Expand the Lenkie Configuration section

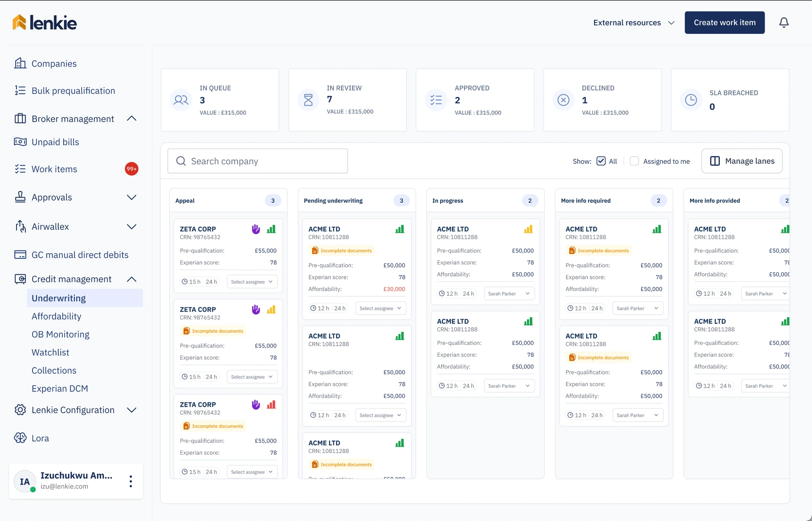tap(132, 410)
